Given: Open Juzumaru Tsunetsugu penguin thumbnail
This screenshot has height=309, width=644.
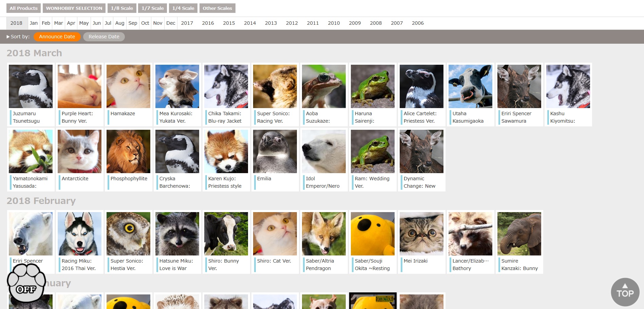Looking at the screenshot, I should (31, 86).
